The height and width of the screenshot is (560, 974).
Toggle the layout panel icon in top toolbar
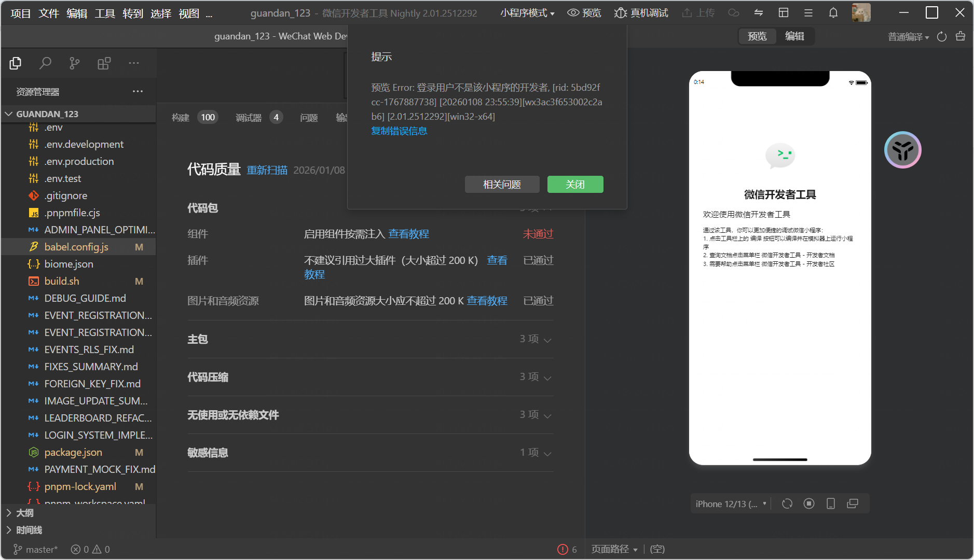784,13
